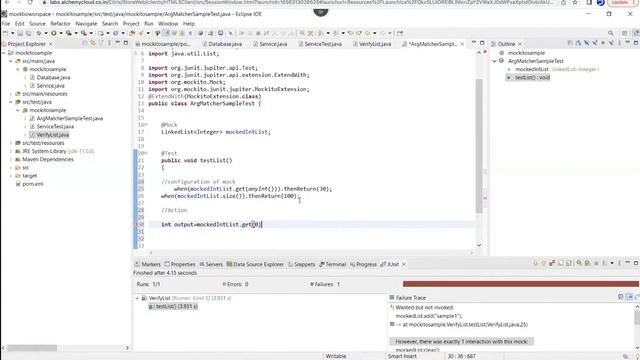
Task: Go to previous failed test in JUnit
Action: (x=544, y=263)
